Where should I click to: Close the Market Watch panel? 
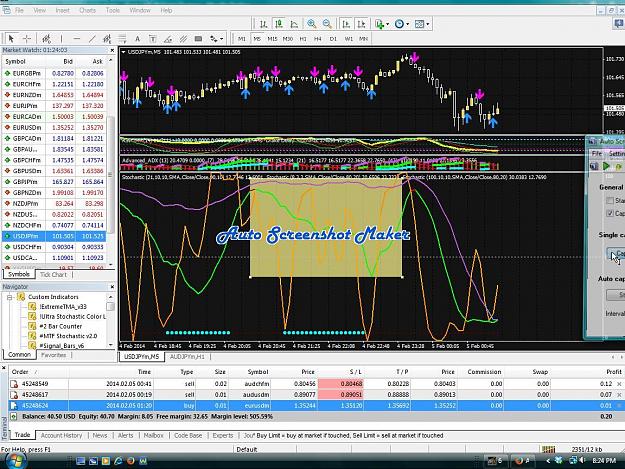coord(112,50)
